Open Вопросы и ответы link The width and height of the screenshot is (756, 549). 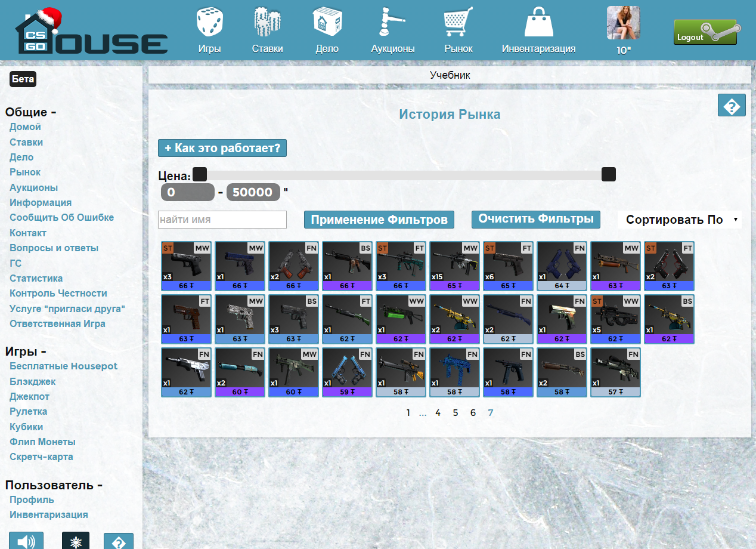[x=54, y=248]
